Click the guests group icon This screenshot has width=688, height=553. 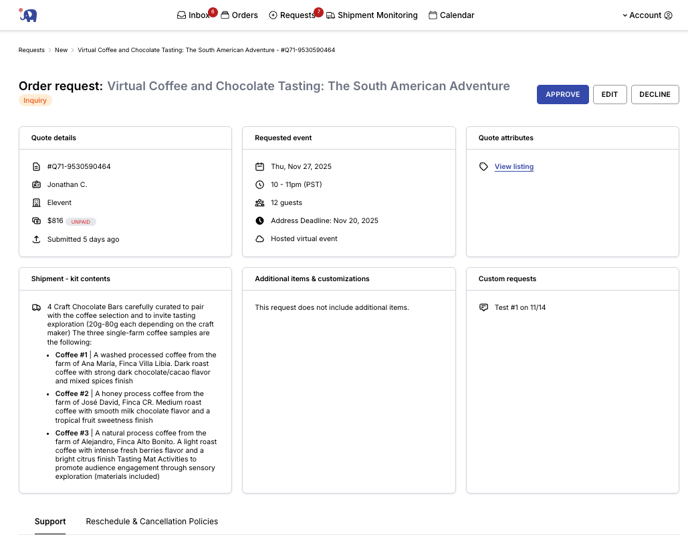pyautogui.click(x=260, y=203)
